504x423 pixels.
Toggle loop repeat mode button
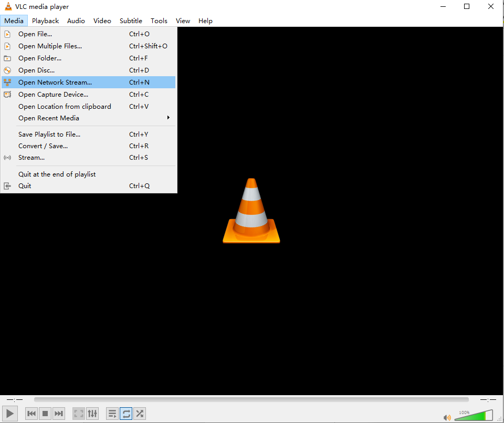click(x=126, y=414)
